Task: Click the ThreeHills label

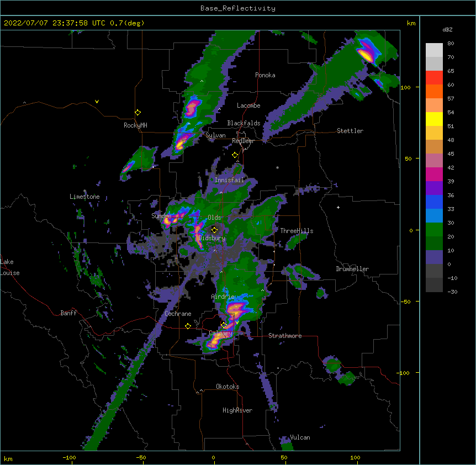Action: pyautogui.click(x=297, y=231)
